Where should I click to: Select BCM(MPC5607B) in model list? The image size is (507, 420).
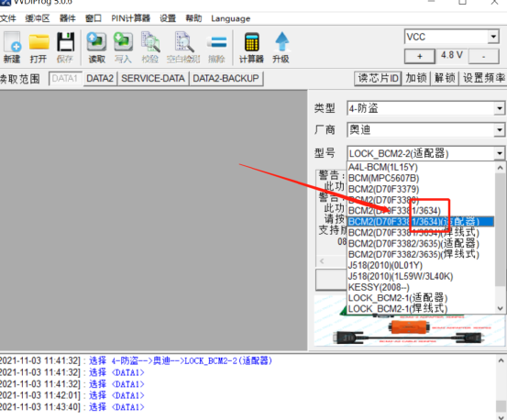pos(421,178)
